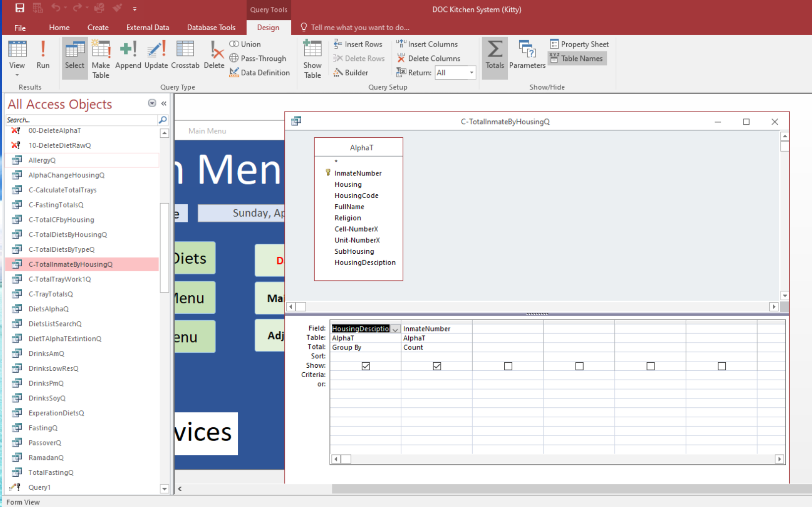Click the navigation pane Search box

click(79, 120)
